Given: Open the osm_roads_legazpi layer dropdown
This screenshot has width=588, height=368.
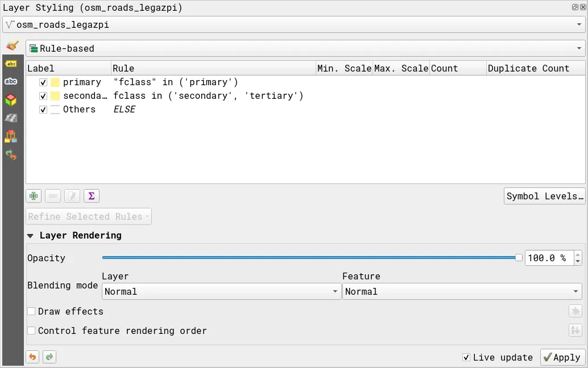Looking at the screenshot, I should tap(293, 25).
